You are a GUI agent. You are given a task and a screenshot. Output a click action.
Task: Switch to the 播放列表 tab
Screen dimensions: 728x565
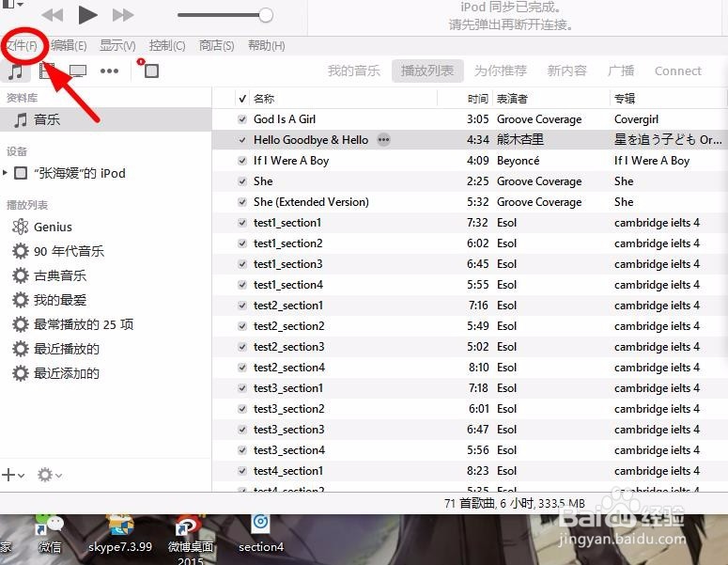point(427,71)
